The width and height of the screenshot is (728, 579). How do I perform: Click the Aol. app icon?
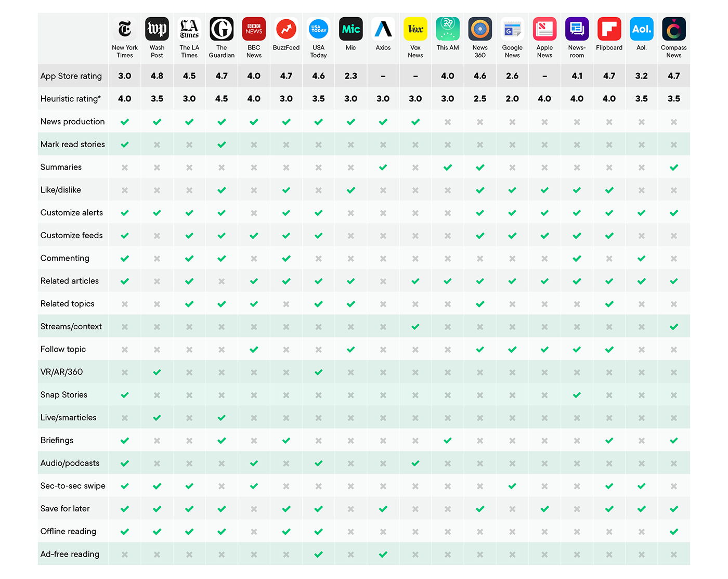[642, 29]
